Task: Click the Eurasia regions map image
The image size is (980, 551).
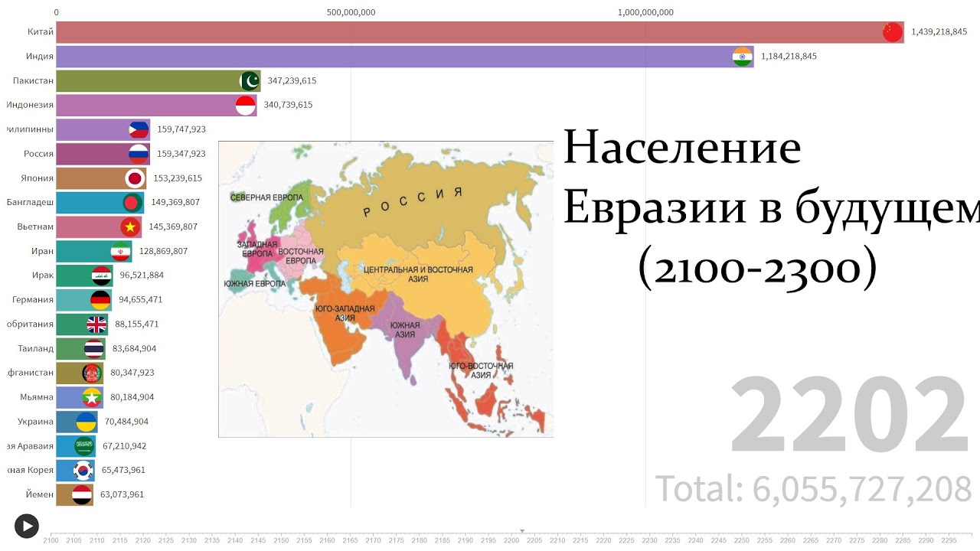Action: pos(386,289)
